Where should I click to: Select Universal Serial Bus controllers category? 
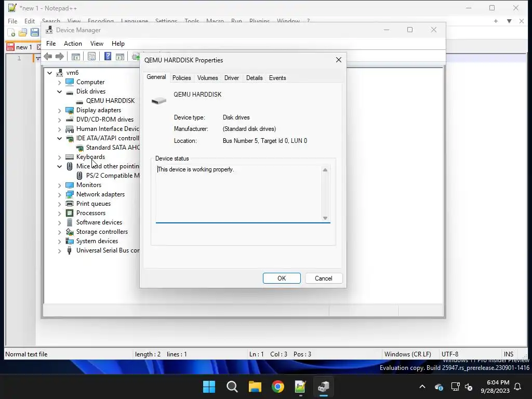108,250
